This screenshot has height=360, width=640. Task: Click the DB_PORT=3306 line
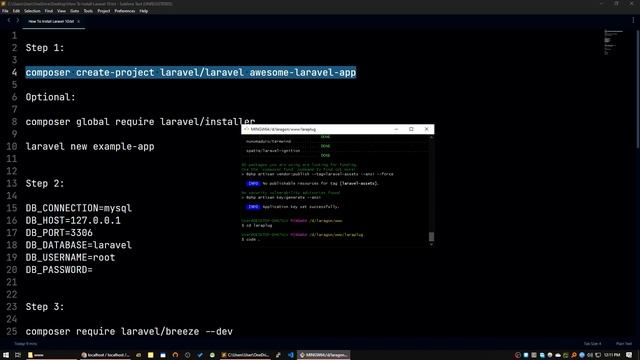point(59,233)
